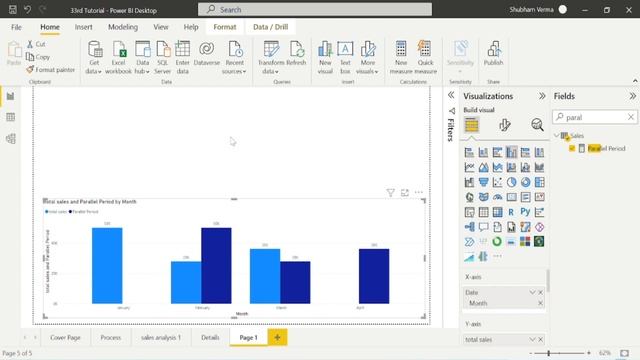Open the File menu

[16, 27]
